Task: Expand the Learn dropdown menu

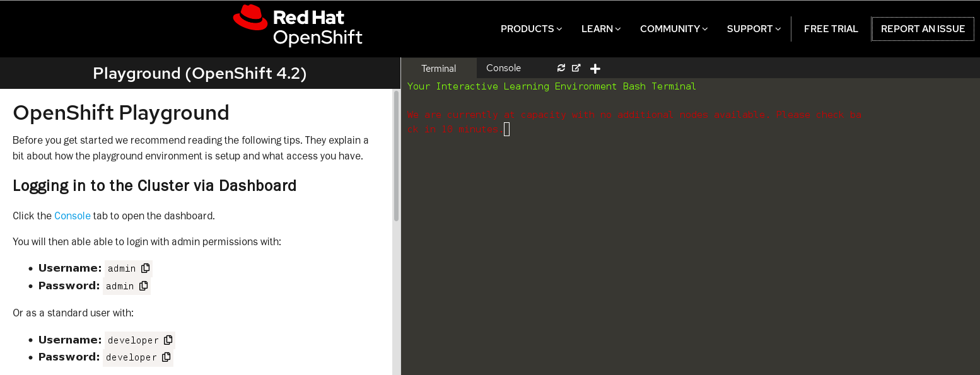Action: pyautogui.click(x=600, y=29)
